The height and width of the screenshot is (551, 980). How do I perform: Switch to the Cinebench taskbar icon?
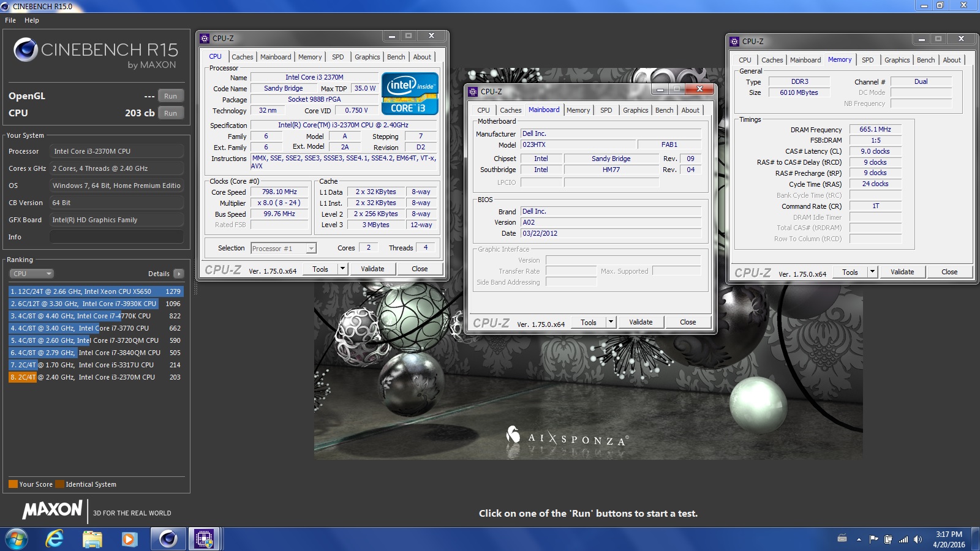pos(167,539)
